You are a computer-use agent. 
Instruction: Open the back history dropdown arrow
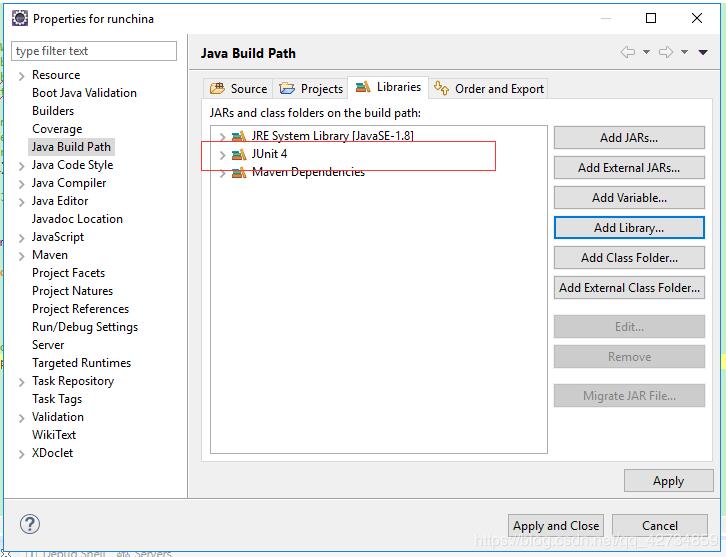pyautogui.click(x=646, y=52)
